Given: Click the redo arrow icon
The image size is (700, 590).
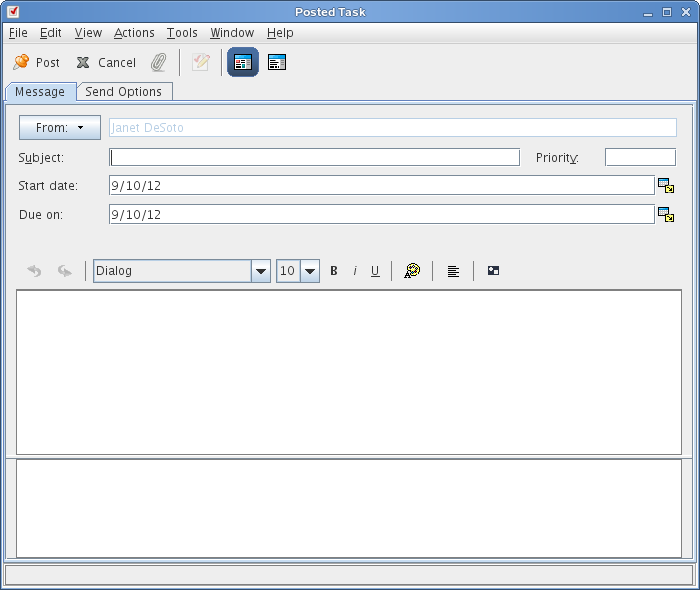Looking at the screenshot, I should coord(65,271).
